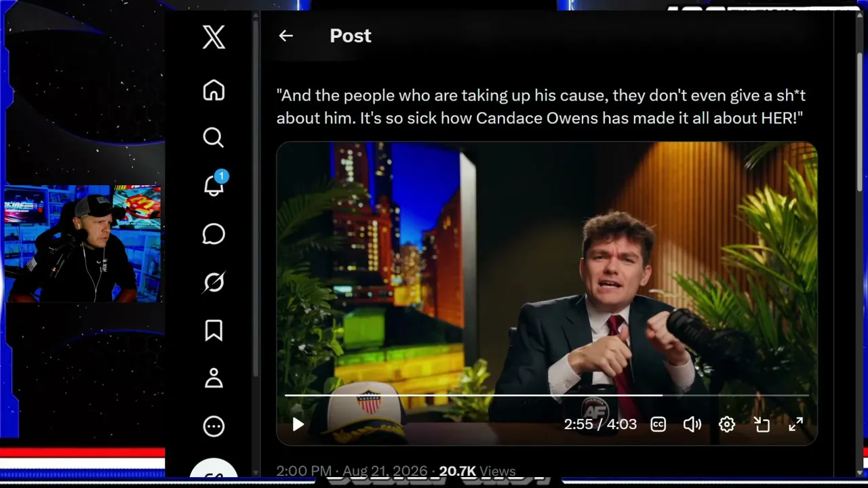Click the video timestamp 2:55 / 4:03

point(600,424)
